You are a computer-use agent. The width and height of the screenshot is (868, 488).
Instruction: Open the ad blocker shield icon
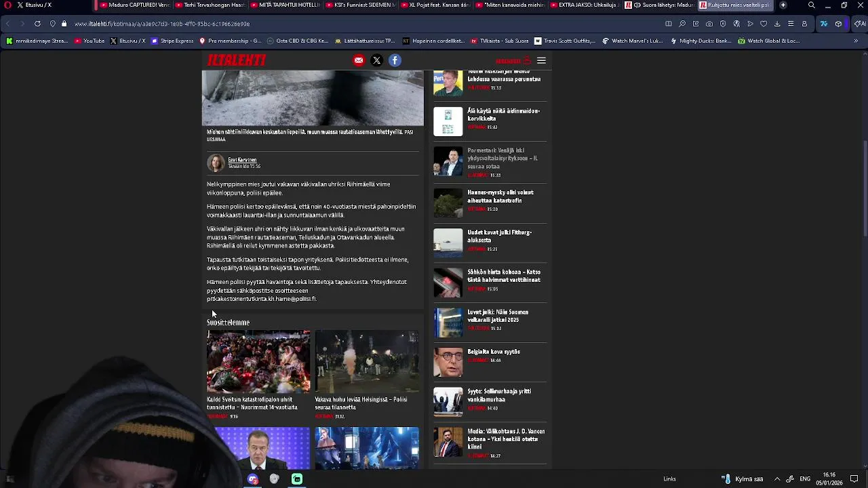pyautogui.click(x=723, y=24)
